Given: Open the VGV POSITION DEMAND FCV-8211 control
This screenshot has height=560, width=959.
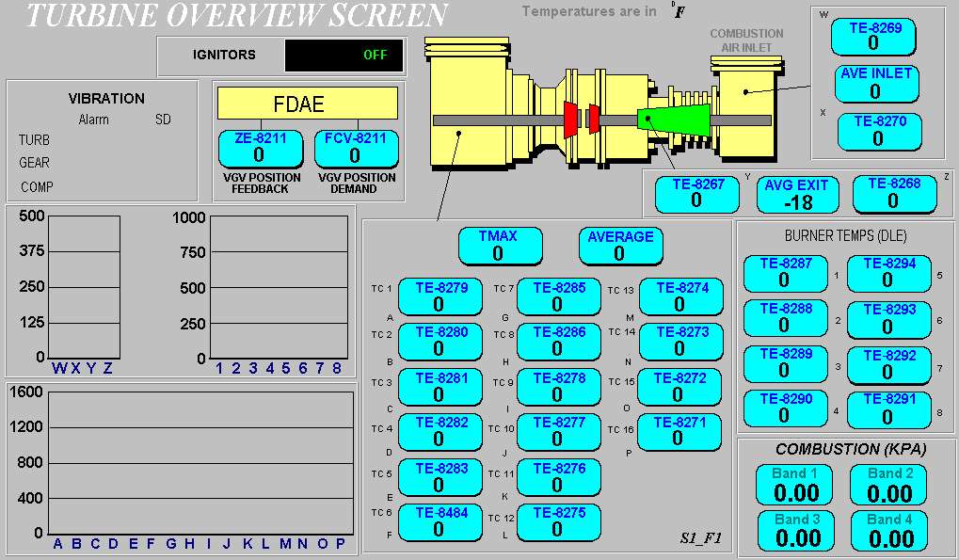Looking at the screenshot, I should point(356,149).
